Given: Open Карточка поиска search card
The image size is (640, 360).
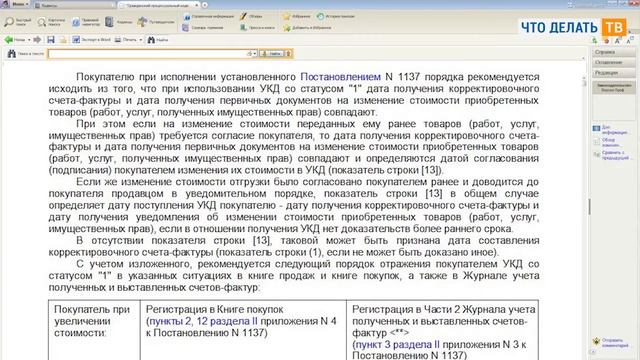Looking at the screenshot, I should (51, 22).
